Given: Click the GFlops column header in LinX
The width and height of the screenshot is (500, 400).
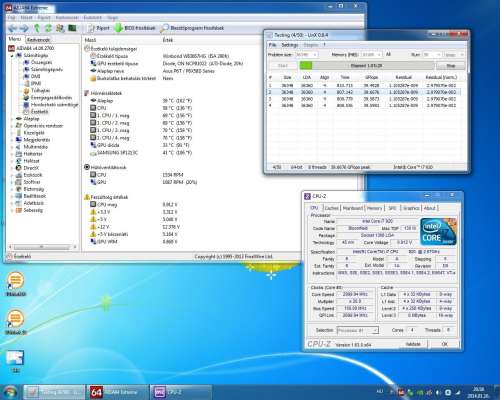Looking at the screenshot, I should (371, 77).
